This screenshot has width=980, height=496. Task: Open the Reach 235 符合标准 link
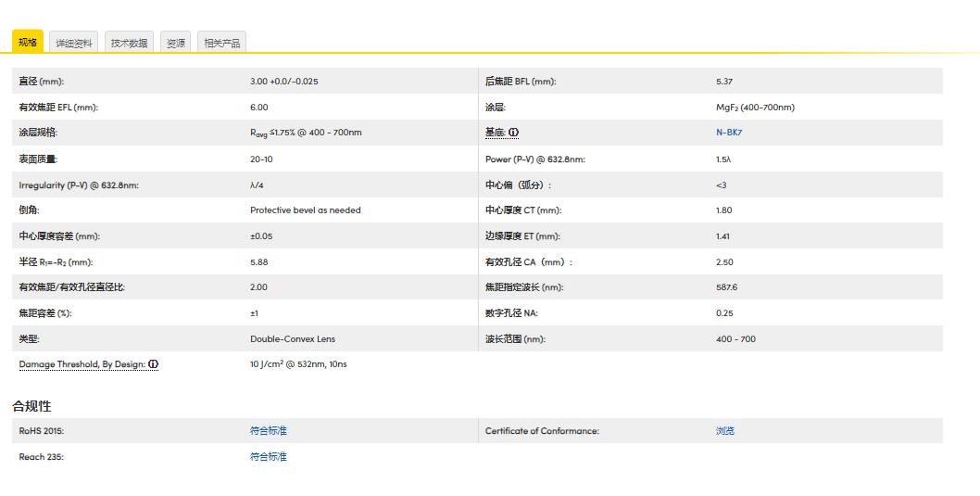[268, 456]
